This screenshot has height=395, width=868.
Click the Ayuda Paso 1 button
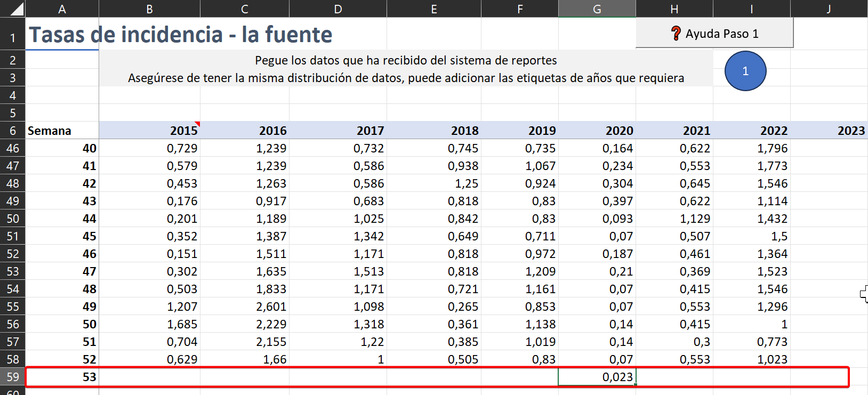(x=714, y=33)
